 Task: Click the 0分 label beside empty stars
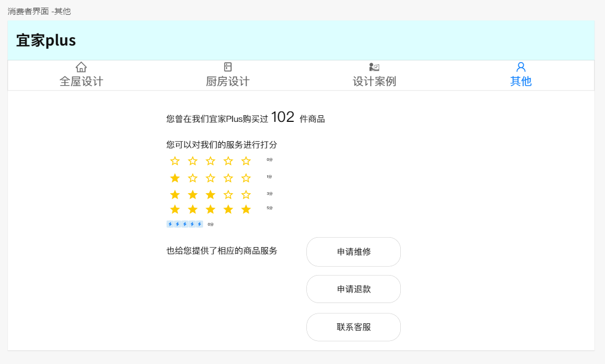(270, 159)
